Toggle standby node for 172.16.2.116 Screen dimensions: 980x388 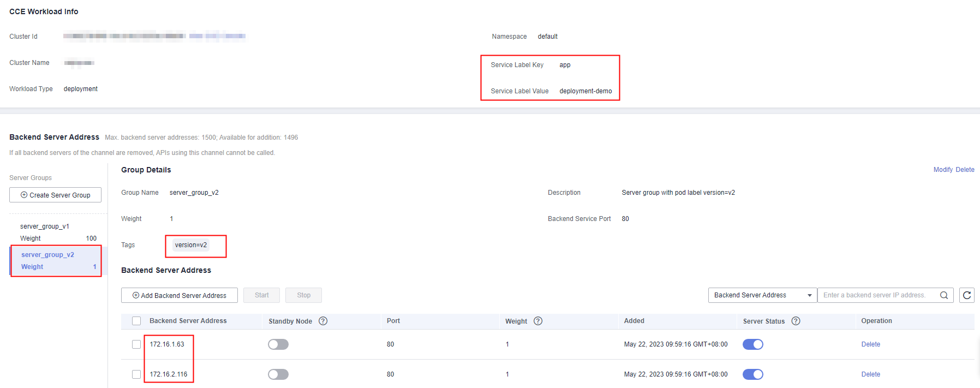[278, 374]
